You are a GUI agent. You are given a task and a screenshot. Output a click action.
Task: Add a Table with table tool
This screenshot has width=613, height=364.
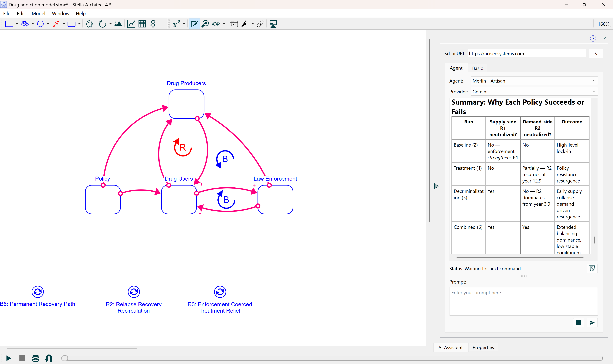tap(142, 24)
